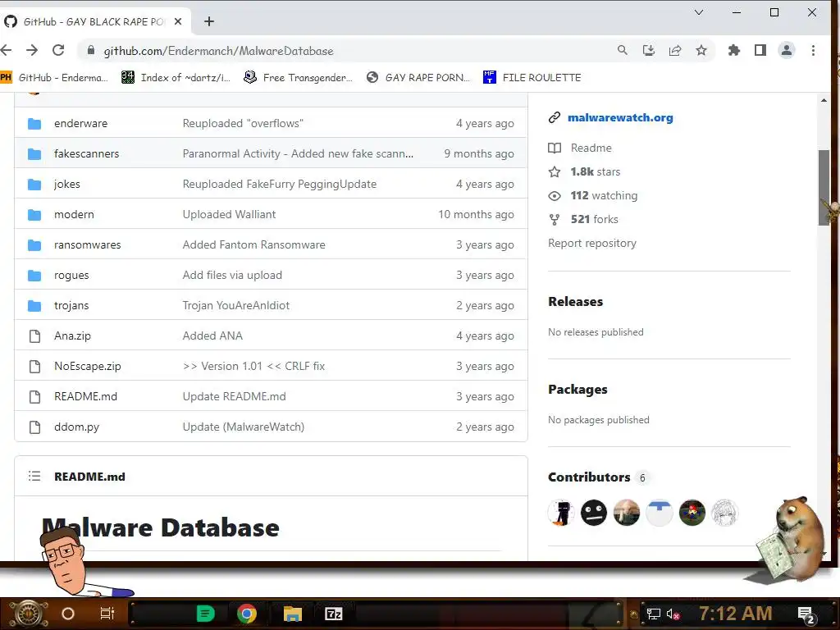
Task: Open the FILE ROULETTE bookmark
Action: 532,77
